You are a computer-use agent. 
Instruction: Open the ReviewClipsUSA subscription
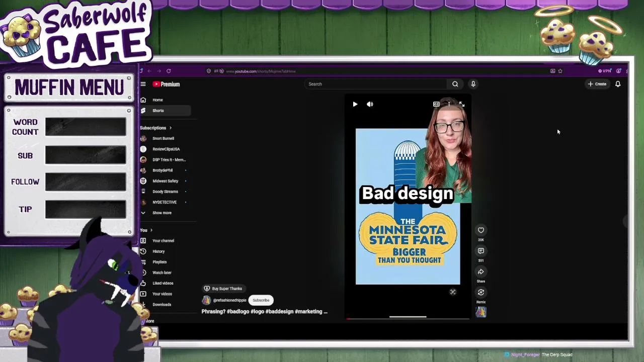point(165,149)
